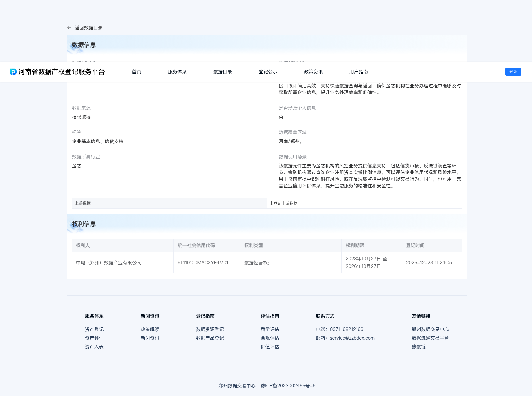Image resolution: width=532 pixels, height=396 pixels.
Task: Click the 企业基本信息、信贷支持 tags text
Action: (x=98, y=141)
